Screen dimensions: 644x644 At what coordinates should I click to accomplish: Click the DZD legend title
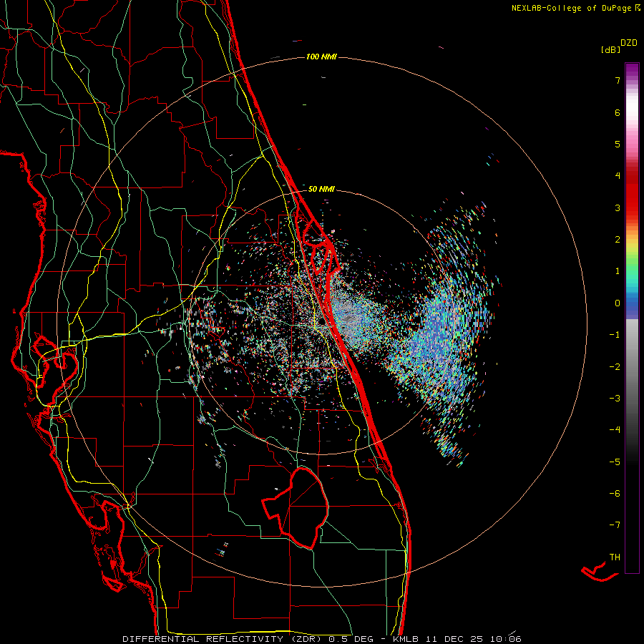pos(629,43)
